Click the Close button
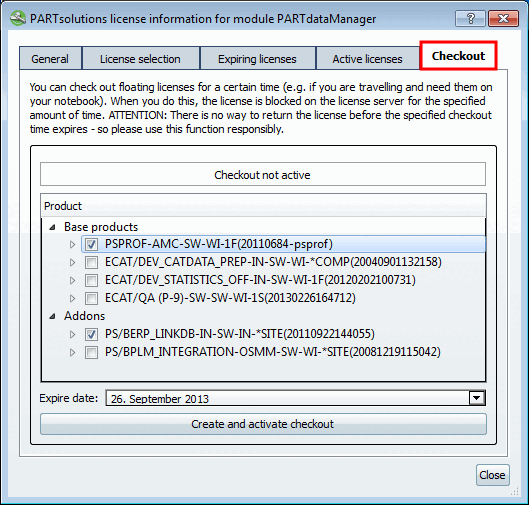 [x=493, y=475]
